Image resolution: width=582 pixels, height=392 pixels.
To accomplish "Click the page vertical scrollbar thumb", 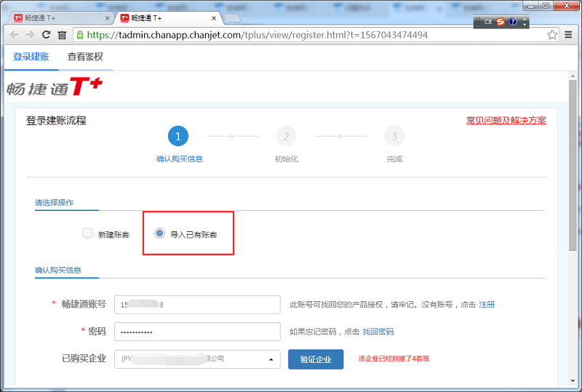I will tap(573, 165).
